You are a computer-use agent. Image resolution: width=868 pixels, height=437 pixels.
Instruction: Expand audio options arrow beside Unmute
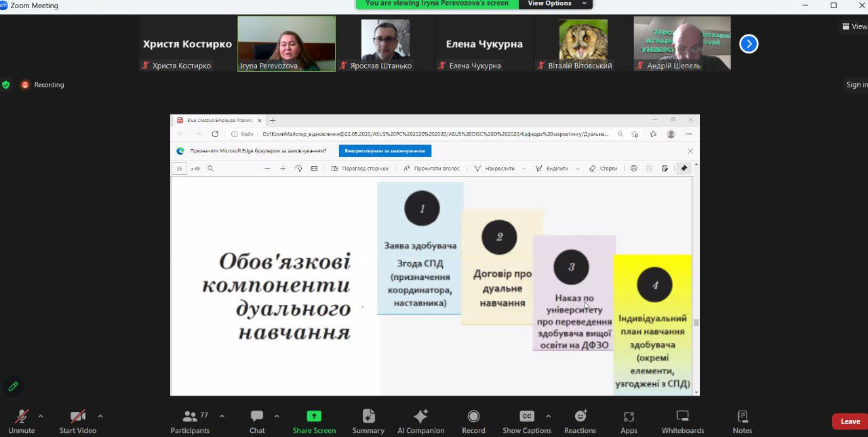pyautogui.click(x=41, y=416)
